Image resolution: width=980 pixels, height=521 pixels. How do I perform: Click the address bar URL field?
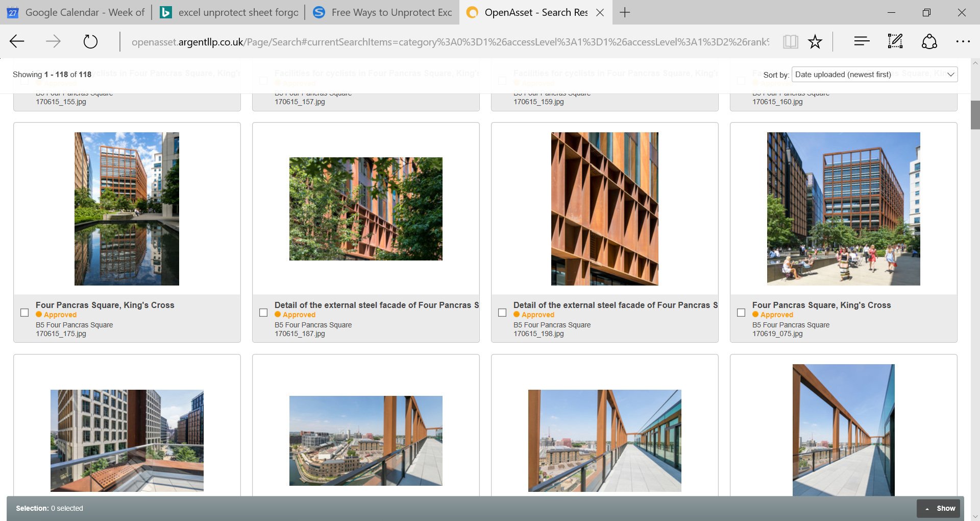click(x=450, y=42)
